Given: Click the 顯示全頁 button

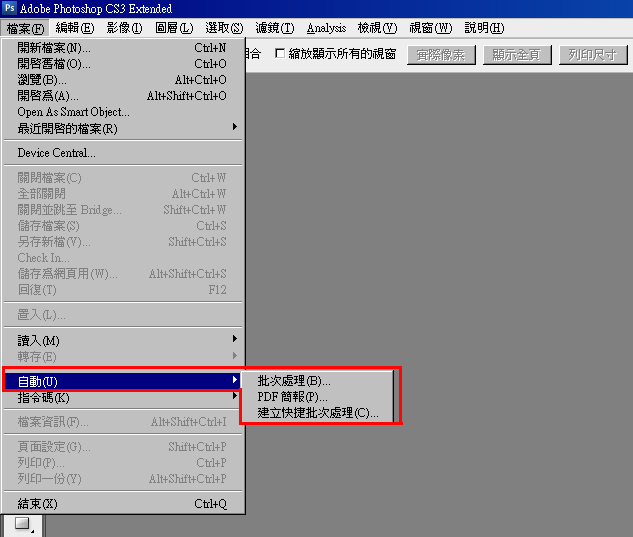Looking at the screenshot, I should point(517,55).
